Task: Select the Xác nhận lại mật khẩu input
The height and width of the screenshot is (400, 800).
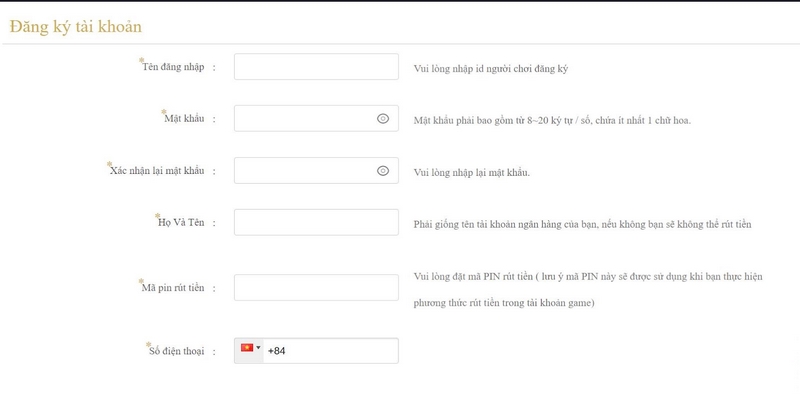Action: 305,171
